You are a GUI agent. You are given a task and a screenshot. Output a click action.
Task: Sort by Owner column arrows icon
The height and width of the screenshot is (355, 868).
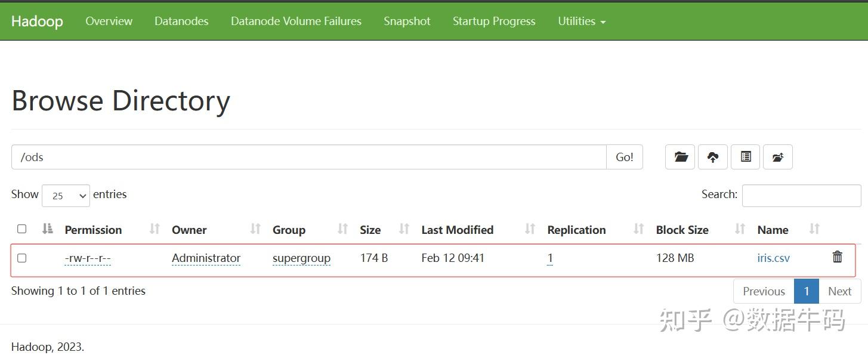(255, 229)
